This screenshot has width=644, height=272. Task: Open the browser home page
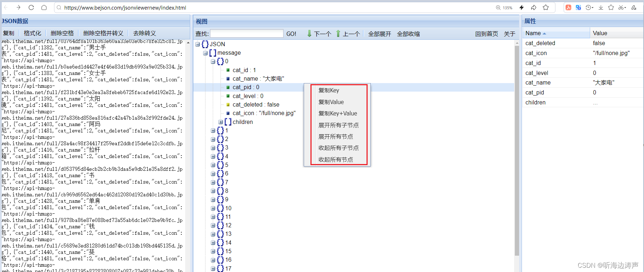[x=44, y=7]
